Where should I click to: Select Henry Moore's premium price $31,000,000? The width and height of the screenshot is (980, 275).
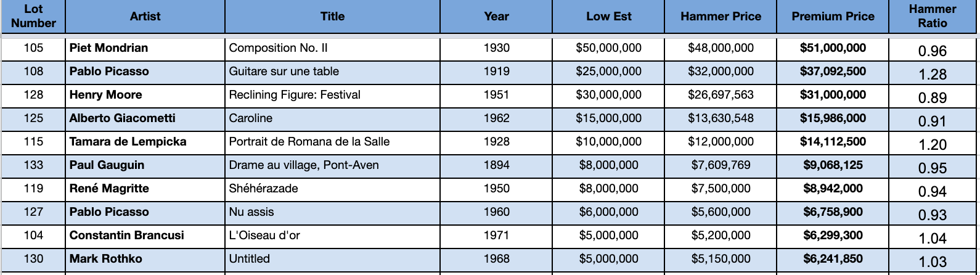(833, 95)
